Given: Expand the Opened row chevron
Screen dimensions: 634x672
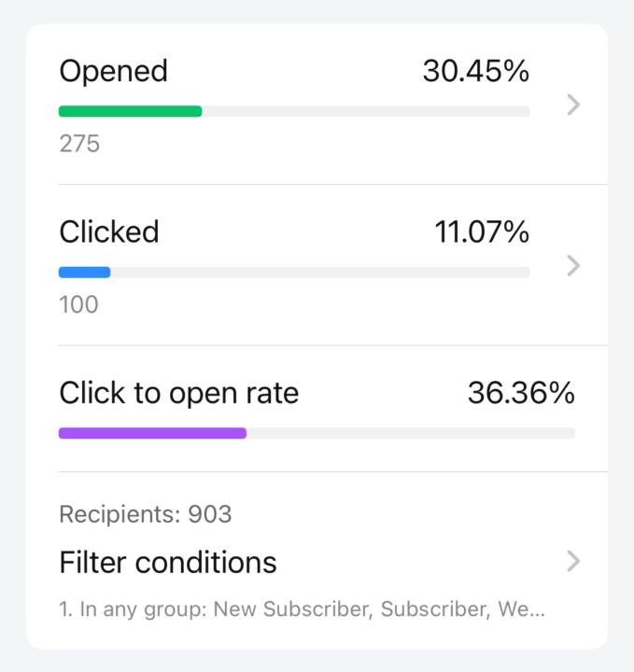Looking at the screenshot, I should click(573, 105).
